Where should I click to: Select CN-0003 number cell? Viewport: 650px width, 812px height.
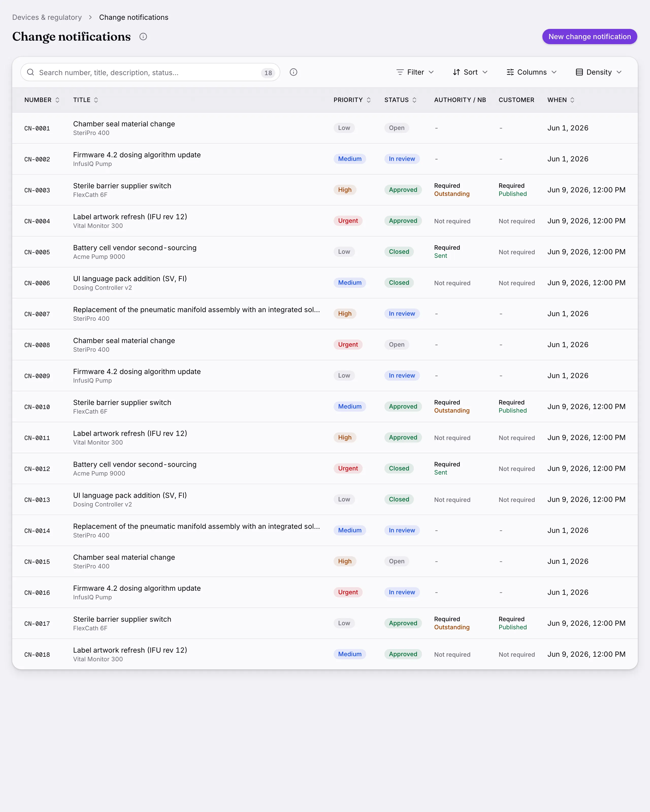[37, 190]
